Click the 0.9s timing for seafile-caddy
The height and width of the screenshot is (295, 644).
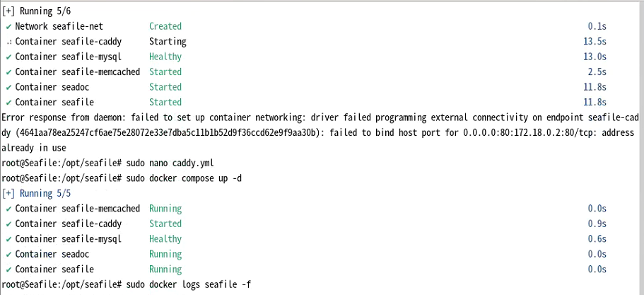597,224
